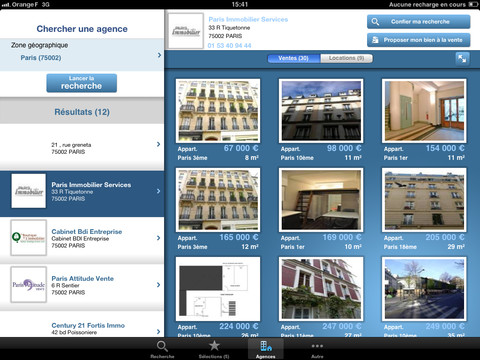Viewport: 480px width, 360px height.
Task: Switch to Ventes (30) listings
Action: click(294, 58)
